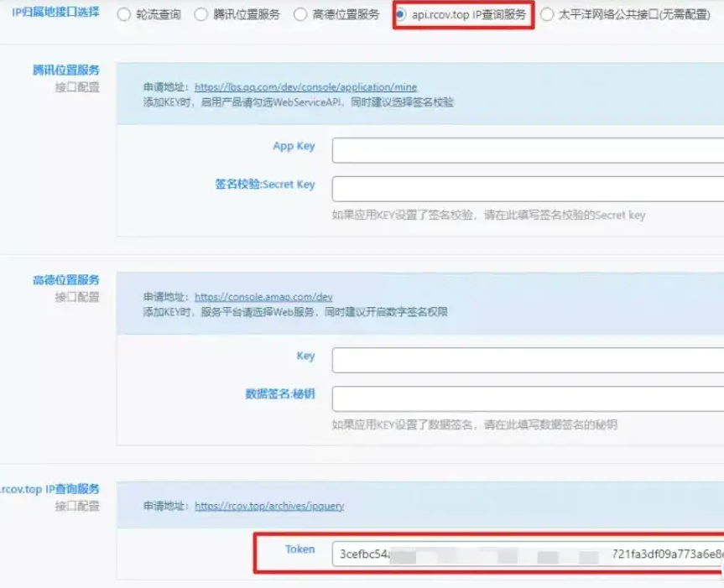
Task: Focus the 高德 Key input box
Action: (x=527, y=360)
